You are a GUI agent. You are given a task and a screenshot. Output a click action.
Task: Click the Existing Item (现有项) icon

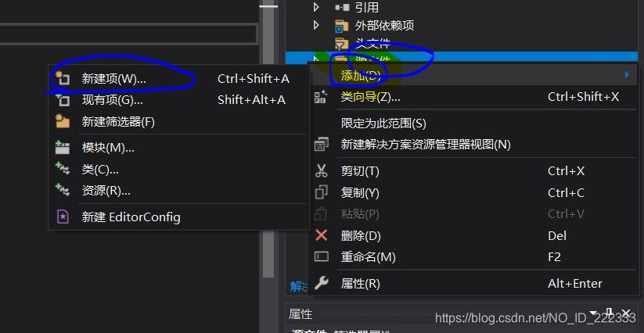tap(63, 99)
